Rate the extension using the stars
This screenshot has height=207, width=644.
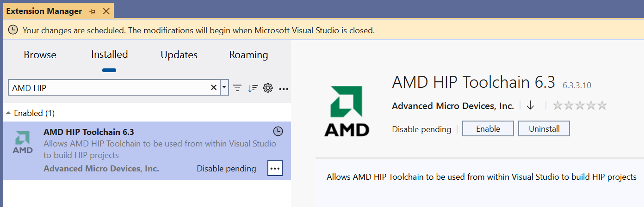click(580, 106)
